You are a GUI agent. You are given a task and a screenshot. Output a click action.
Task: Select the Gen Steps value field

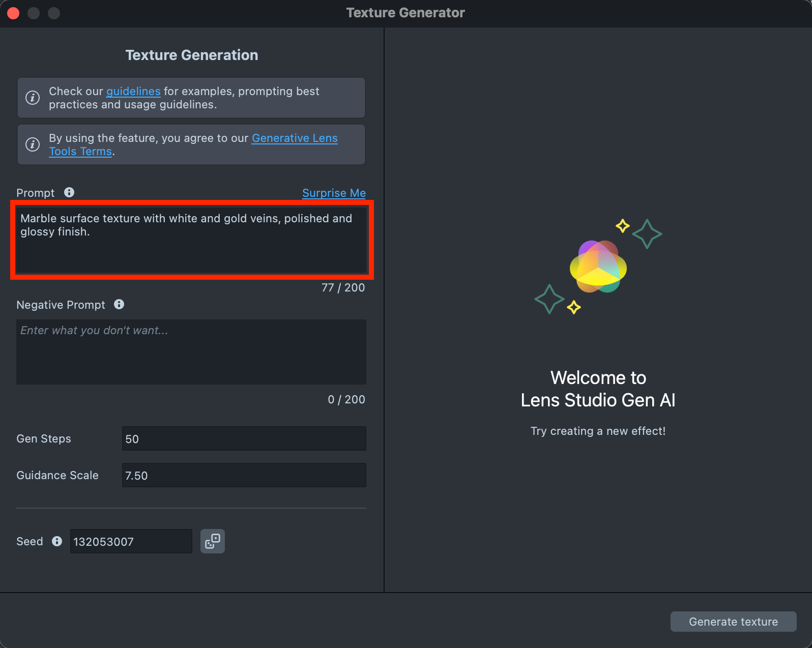(x=244, y=439)
